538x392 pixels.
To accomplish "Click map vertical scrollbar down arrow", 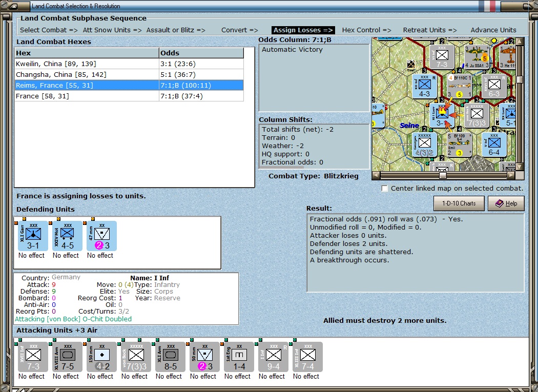I will [520, 167].
